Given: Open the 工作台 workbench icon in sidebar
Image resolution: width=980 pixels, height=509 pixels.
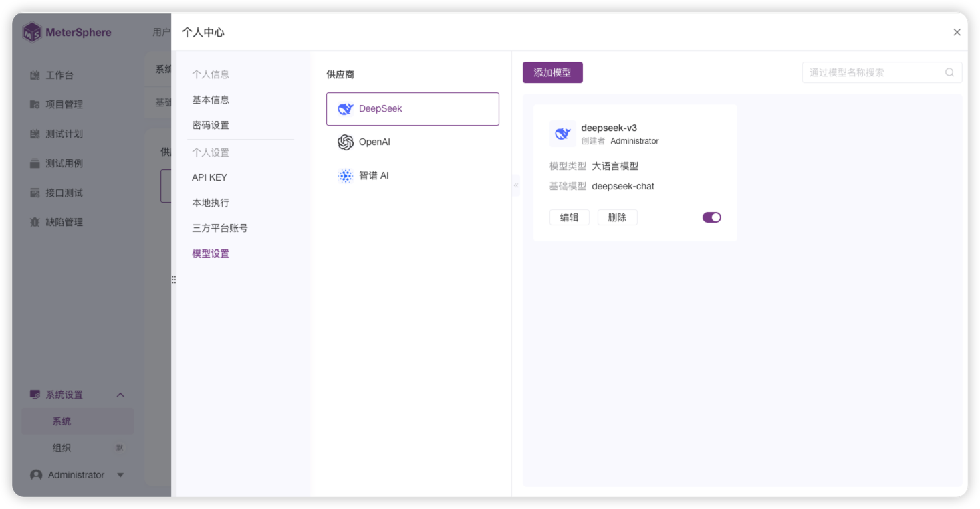Looking at the screenshot, I should click(x=35, y=75).
